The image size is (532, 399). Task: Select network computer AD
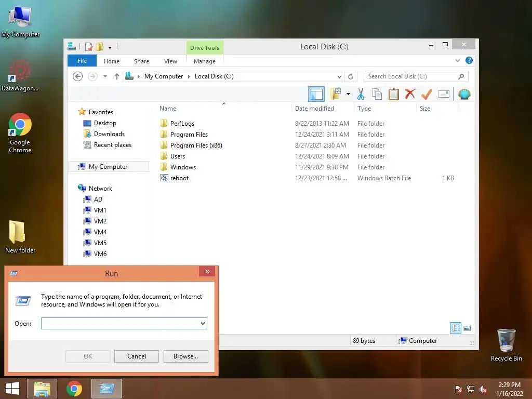(x=98, y=199)
